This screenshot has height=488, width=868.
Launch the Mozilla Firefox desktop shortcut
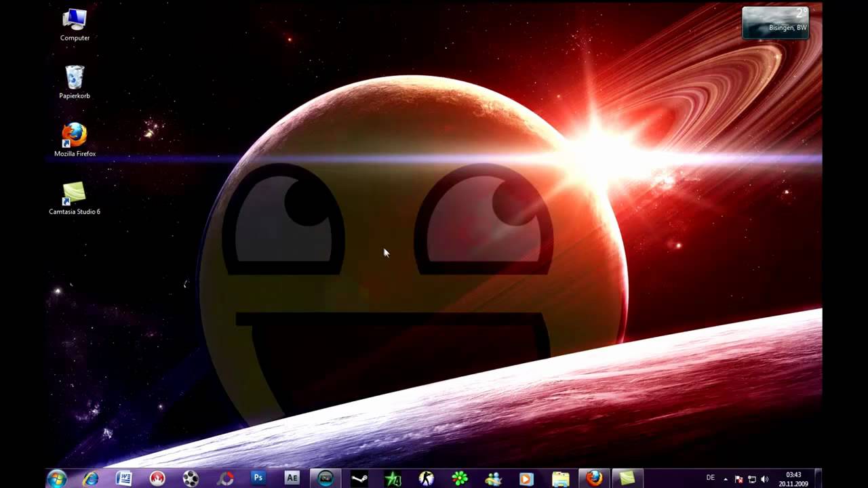pyautogui.click(x=75, y=140)
